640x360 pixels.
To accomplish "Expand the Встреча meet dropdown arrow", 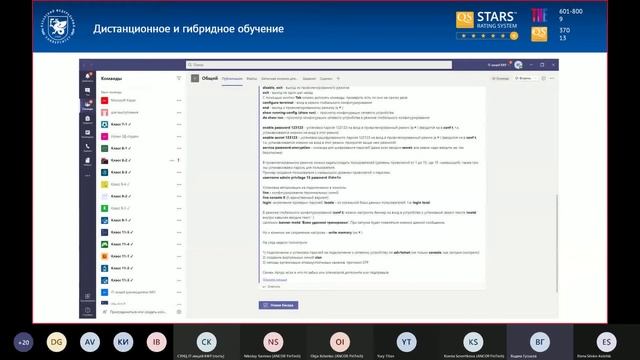I will (x=535, y=78).
